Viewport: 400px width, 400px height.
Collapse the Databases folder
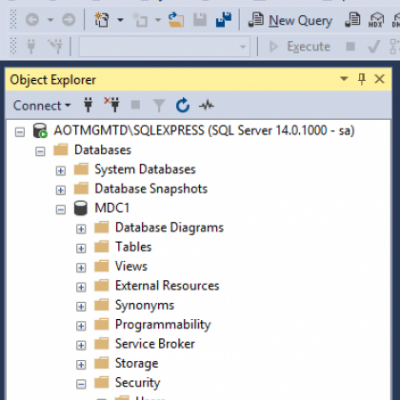pos(40,151)
